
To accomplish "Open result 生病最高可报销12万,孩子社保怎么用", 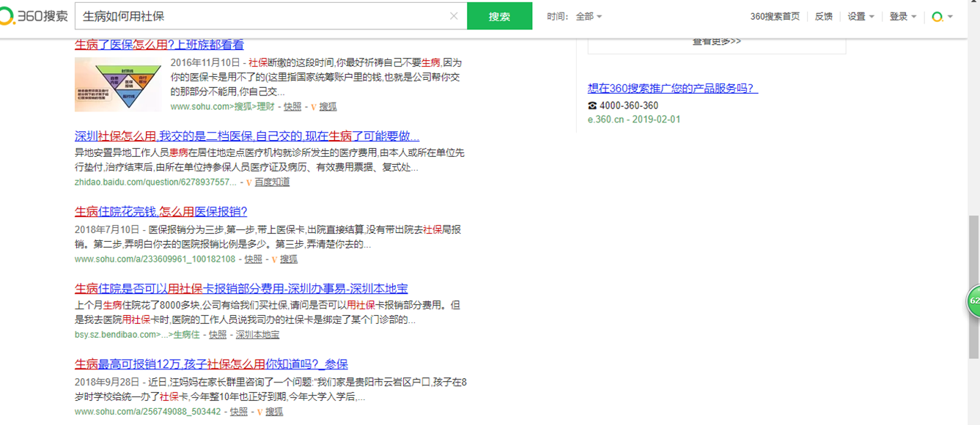I will (x=211, y=364).
